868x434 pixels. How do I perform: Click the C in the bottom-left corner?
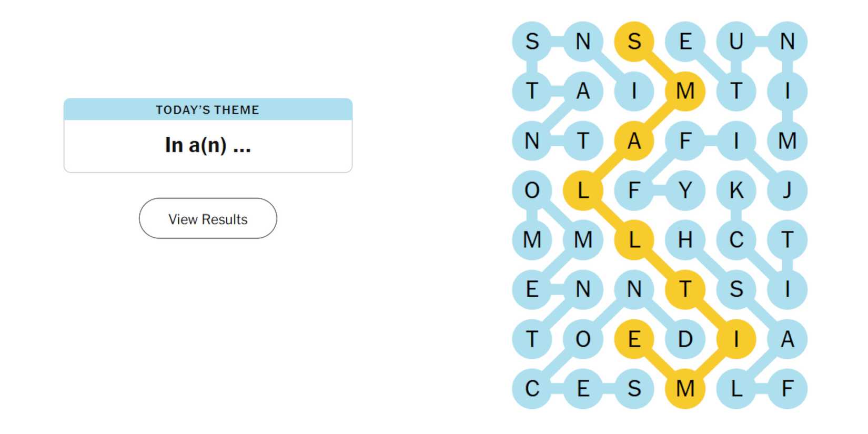pos(532,389)
